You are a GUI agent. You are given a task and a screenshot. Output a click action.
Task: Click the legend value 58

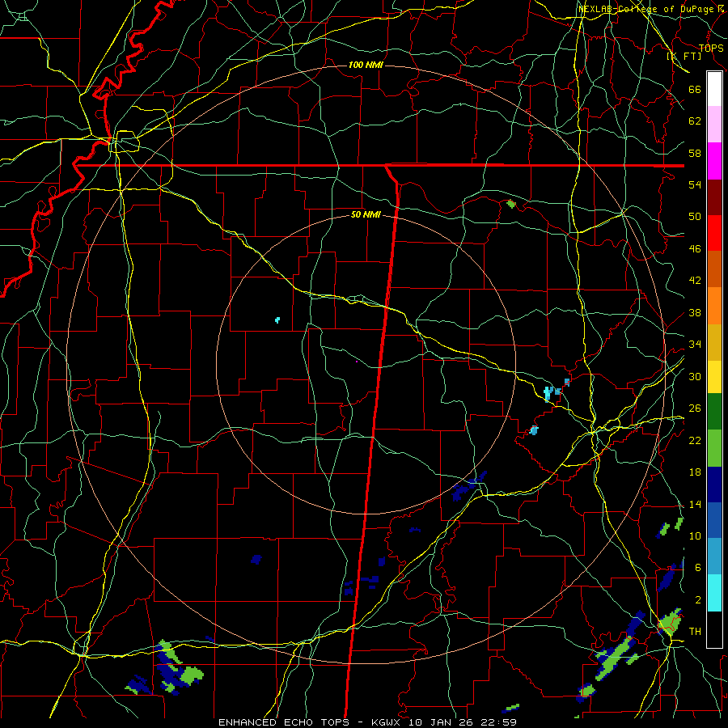click(x=695, y=153)
